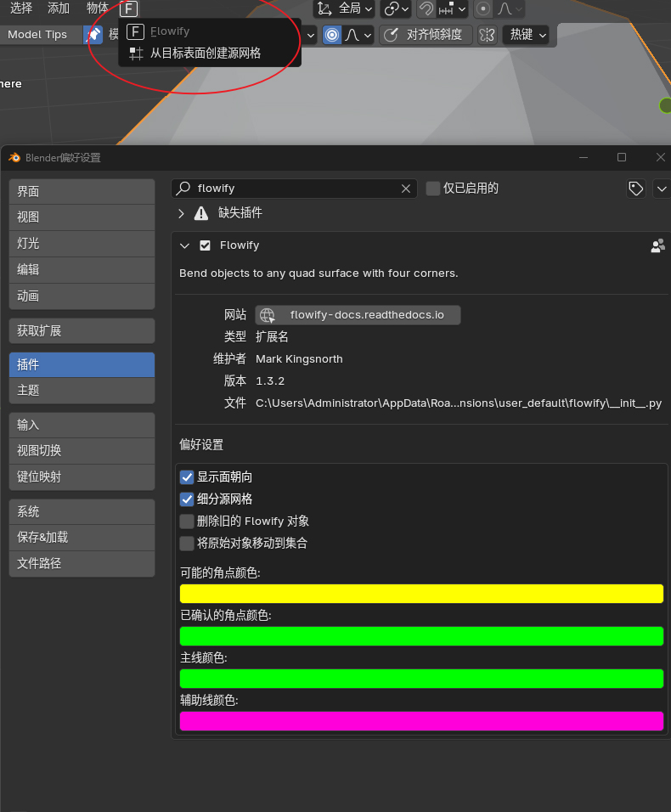This screenshot has height=812, width=671.
Task: Clear the flowify search text
Action: [x=406, y=189]
